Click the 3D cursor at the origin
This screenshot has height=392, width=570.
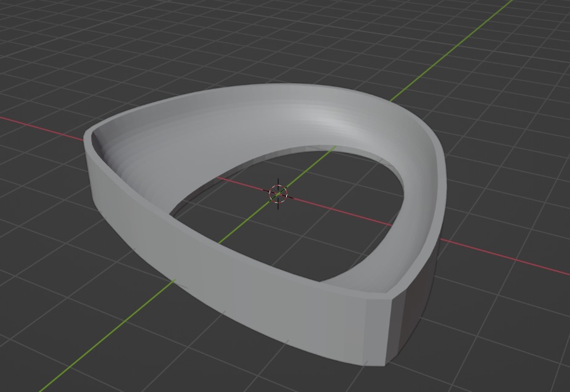tap(278, 194)
